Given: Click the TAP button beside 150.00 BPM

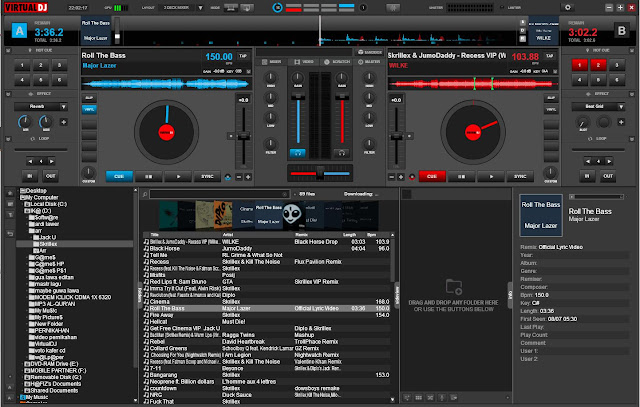Looking at the screenshot, I should click(x=243, y=56).
